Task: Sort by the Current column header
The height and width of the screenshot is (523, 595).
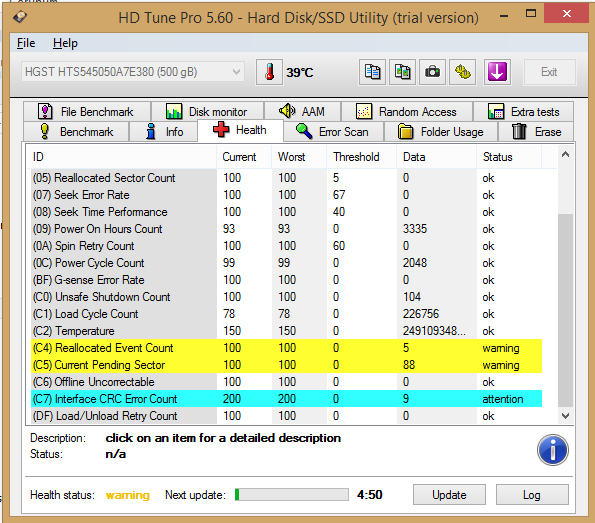Action: 244,157
